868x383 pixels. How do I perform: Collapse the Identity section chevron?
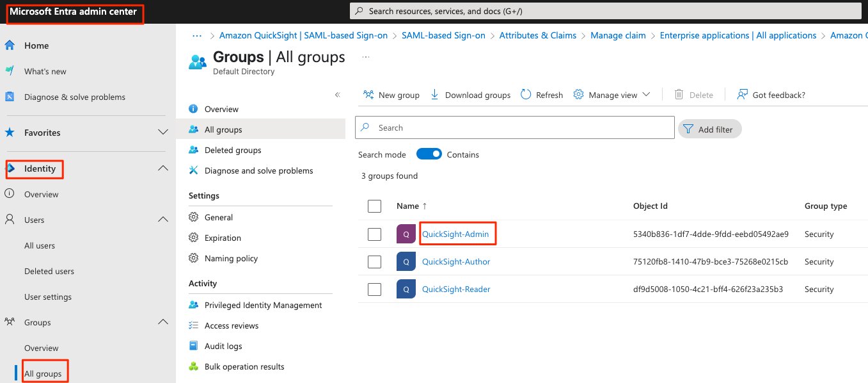(x=163, y=168)
